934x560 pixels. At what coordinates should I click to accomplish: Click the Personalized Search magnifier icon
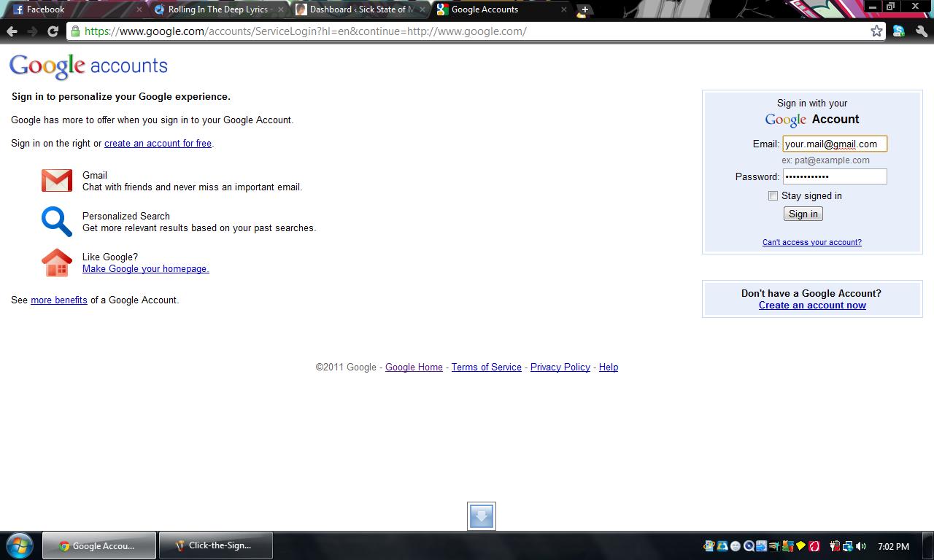tap(57, 222)
